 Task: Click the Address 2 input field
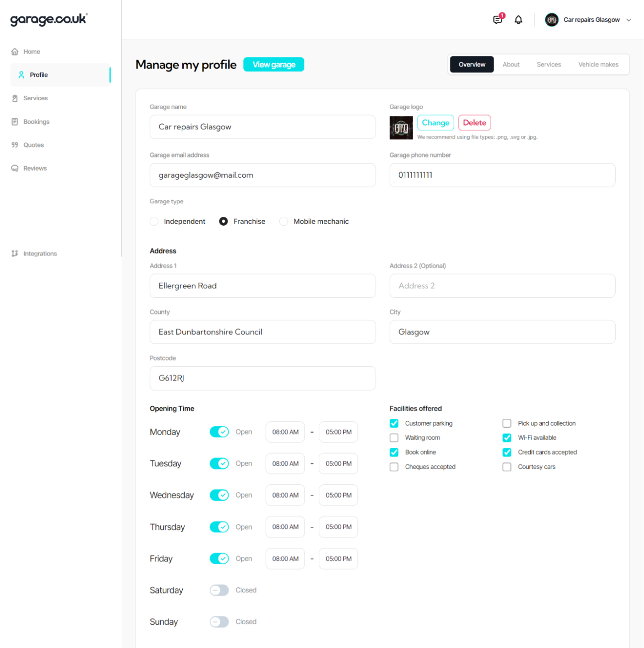pyautogui.click(x=502, y=286)
